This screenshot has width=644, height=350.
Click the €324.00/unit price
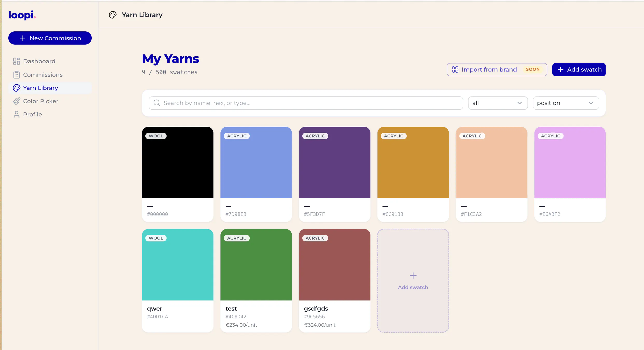(x=320, y=325)
